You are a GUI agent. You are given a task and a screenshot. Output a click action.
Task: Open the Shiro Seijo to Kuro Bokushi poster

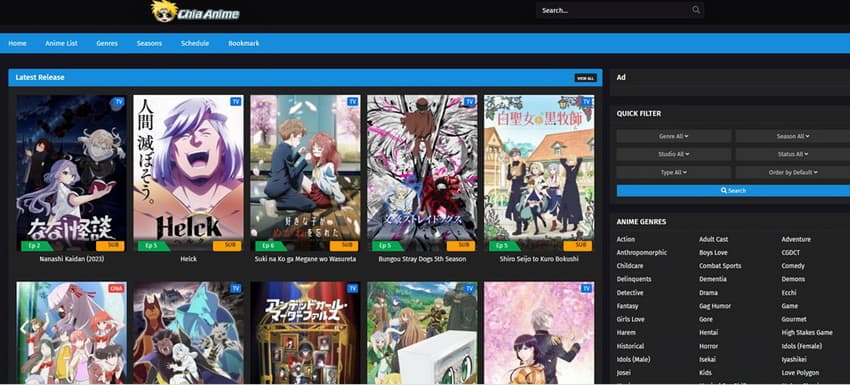539,173
